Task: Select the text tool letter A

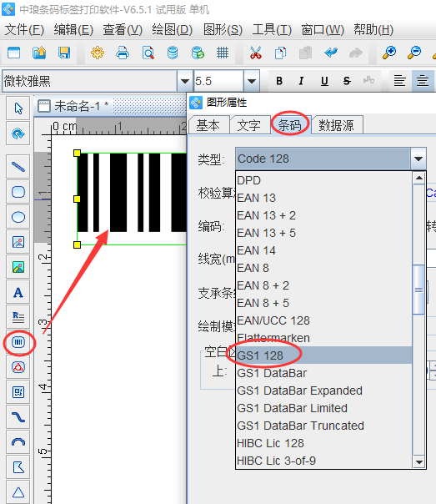Action: [x=18, y=292]
